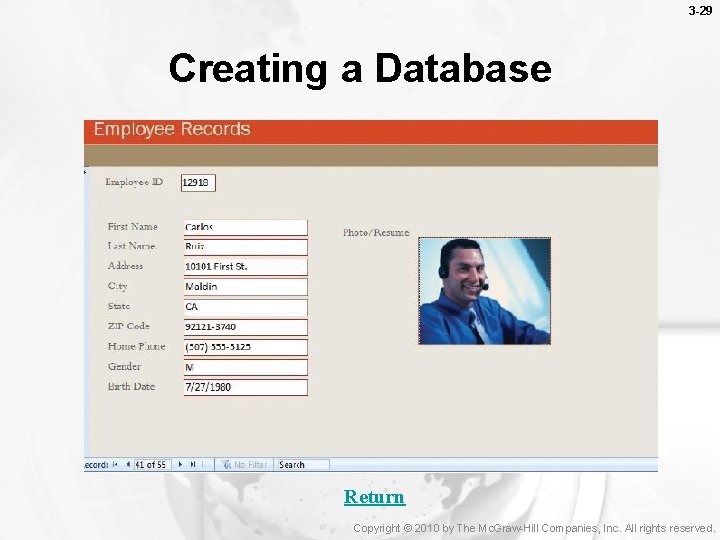Click the First Name label
Screen dimensions: 720x540
click(132, 227)
